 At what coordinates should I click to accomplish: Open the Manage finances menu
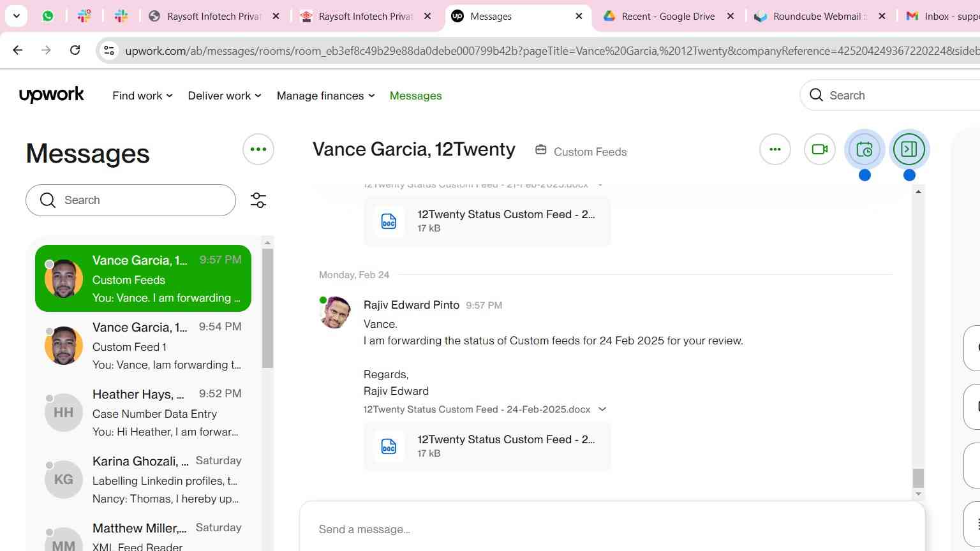coord(325,96)
